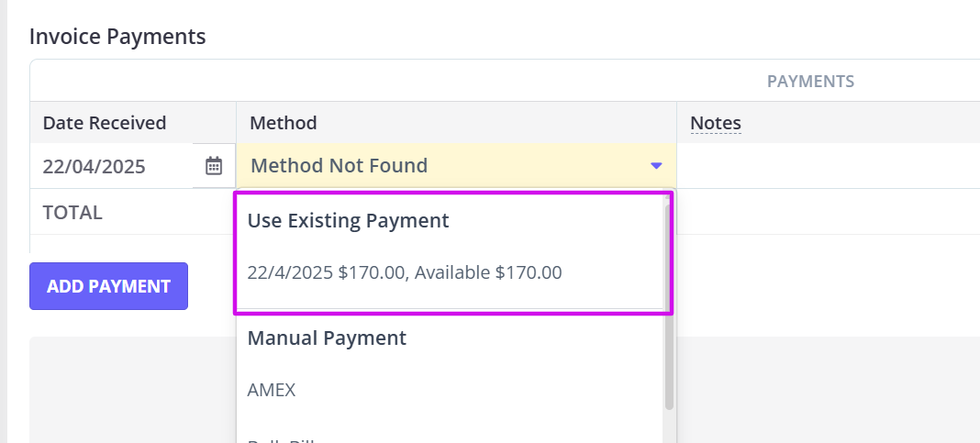
Task: Click the ADD PAYMENT button
Action: click(109, 286)
